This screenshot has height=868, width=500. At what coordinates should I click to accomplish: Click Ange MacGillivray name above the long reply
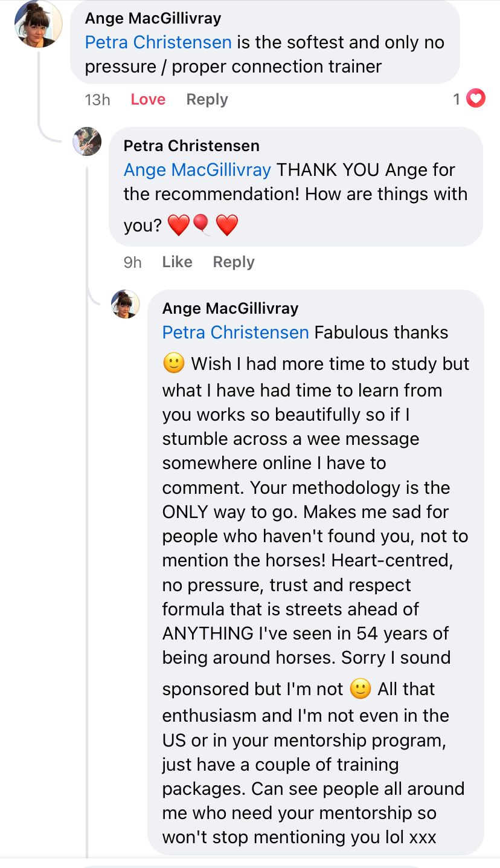pyautogui.click(x=230, y=308)
